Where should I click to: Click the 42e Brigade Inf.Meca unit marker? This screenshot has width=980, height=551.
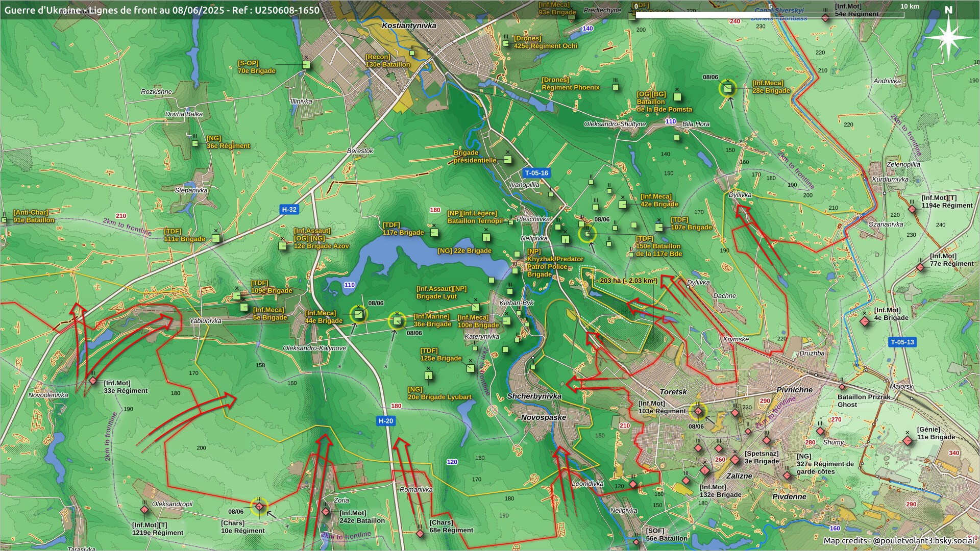(x=623, y=205)
